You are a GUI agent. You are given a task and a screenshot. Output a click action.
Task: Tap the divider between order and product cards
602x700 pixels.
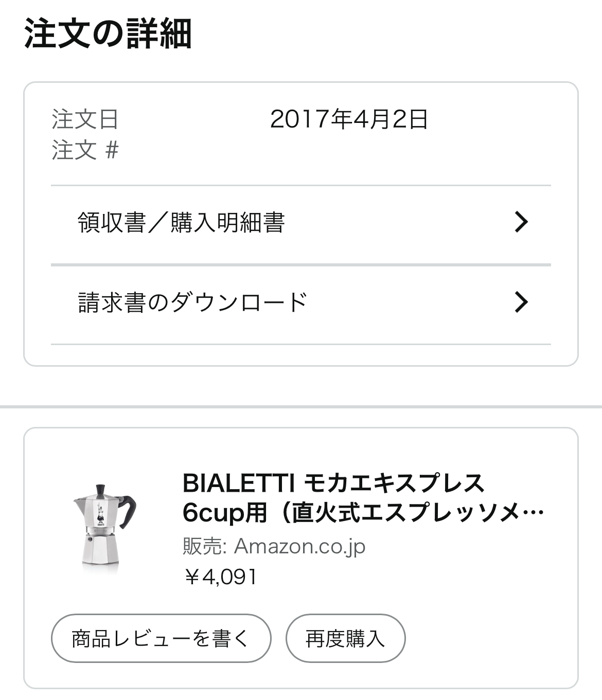[301, 407]
